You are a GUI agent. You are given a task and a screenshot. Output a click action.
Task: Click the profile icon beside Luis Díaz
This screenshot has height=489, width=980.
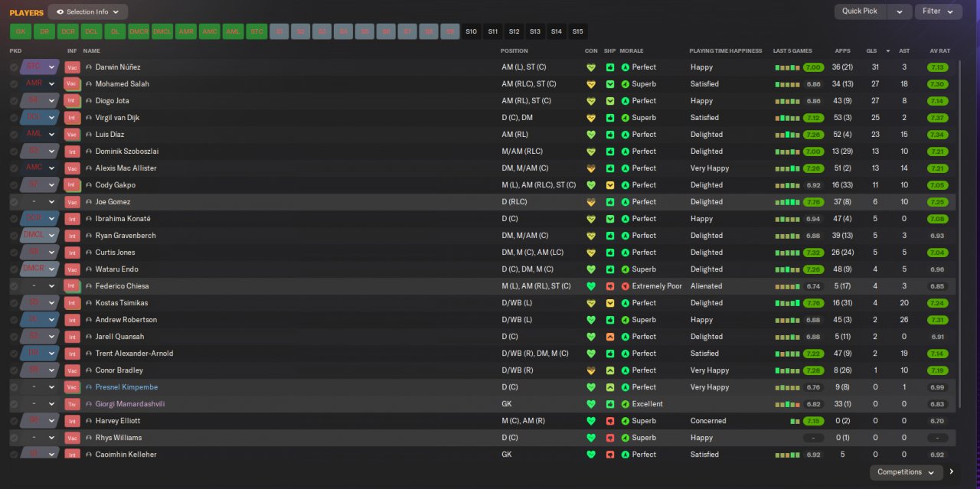[x=89, y=135]
